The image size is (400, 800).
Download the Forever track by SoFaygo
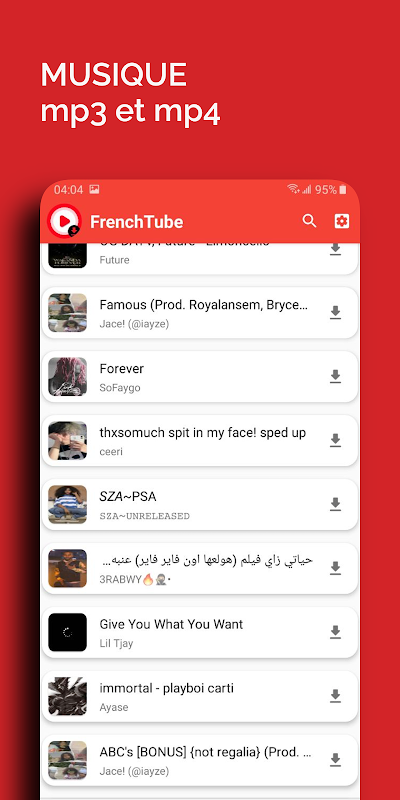(335, 376)
